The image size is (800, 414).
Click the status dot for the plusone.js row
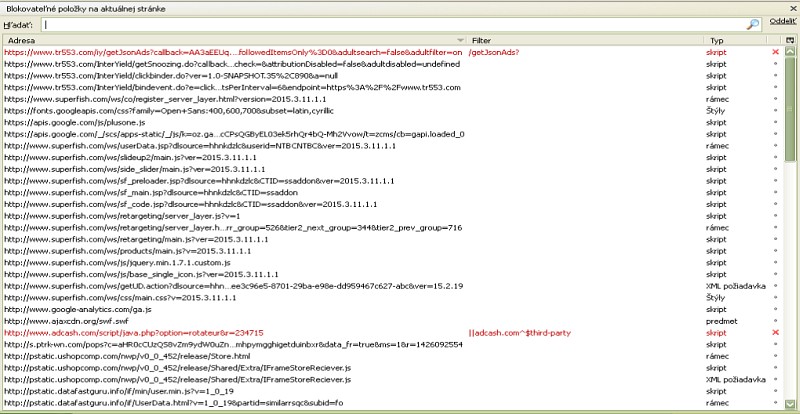pyautogui.click(x=775, y=122)
